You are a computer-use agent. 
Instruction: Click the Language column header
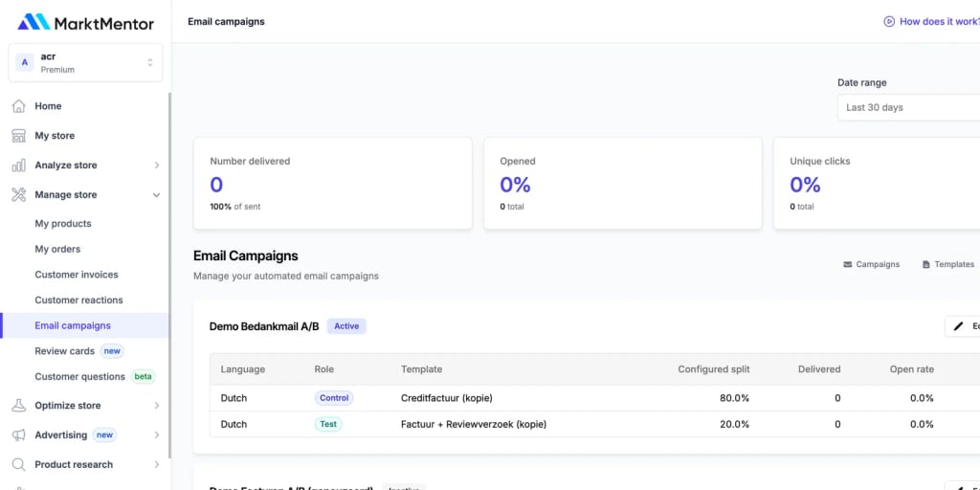tap(242, 369)
